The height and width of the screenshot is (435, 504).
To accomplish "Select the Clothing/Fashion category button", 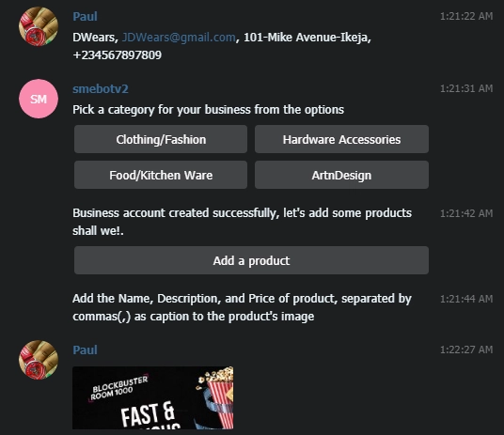I will pos(161,139).
